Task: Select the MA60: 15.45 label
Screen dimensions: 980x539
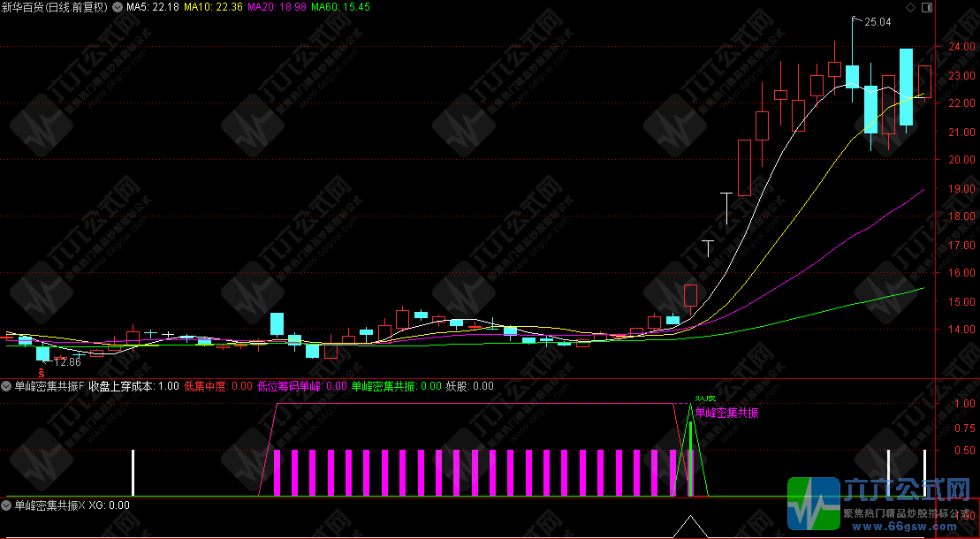Action: click(x=340, y=7)
